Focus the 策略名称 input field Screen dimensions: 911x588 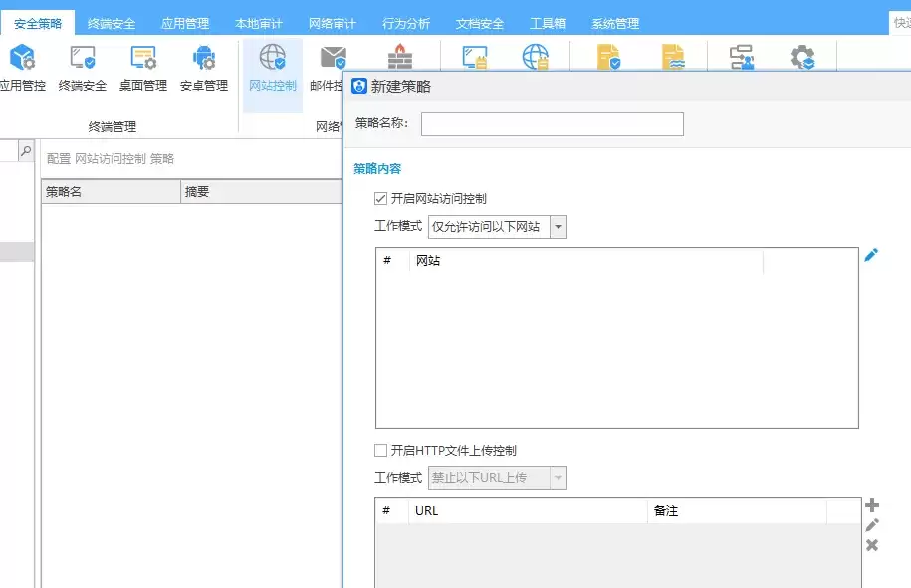click(552, 124)
